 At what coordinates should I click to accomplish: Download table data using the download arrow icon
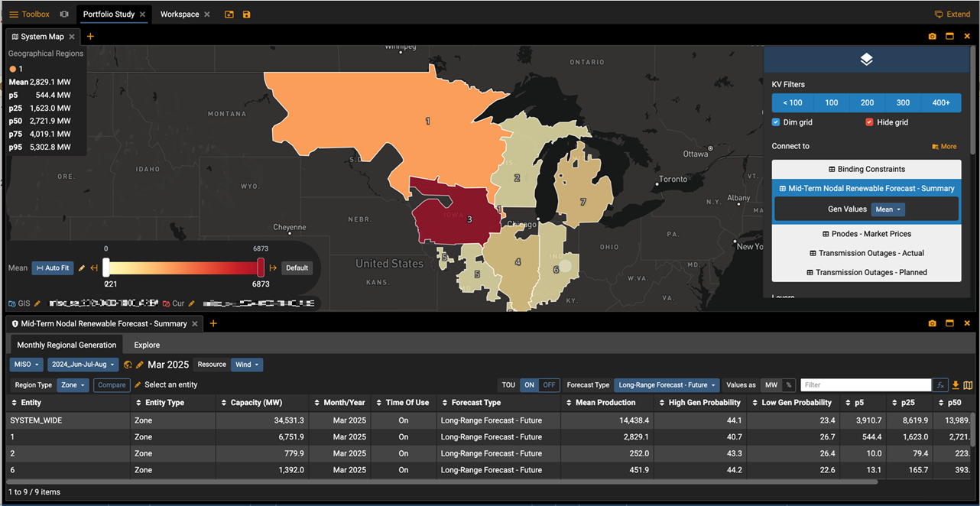[956, 385]
